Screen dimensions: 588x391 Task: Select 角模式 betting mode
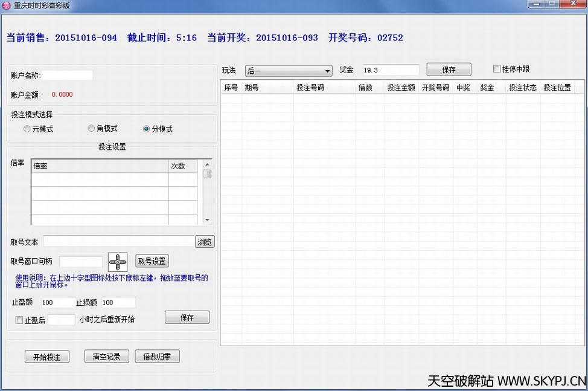click(x=92, y=129)
